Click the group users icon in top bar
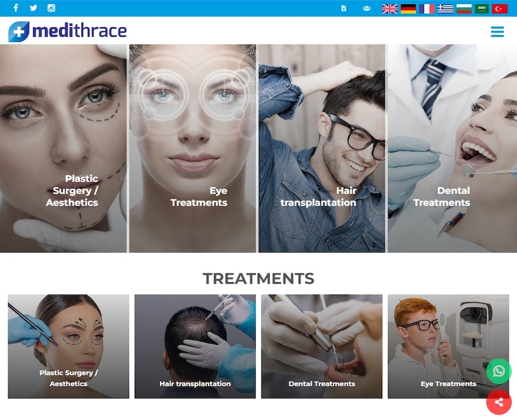This screenshot has height=420, width=517. [x=367, y=8]
